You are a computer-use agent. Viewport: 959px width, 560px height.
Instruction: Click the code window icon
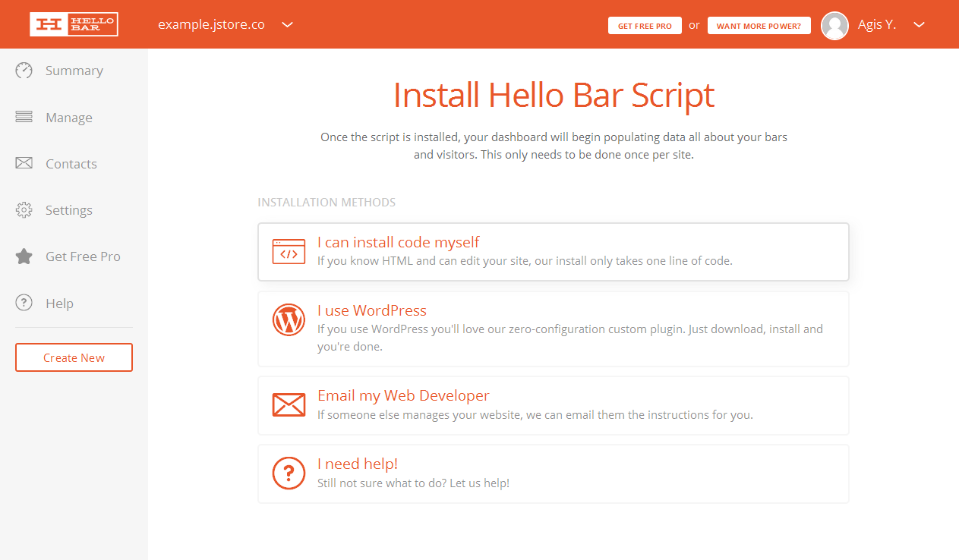[x=289, y=252]
